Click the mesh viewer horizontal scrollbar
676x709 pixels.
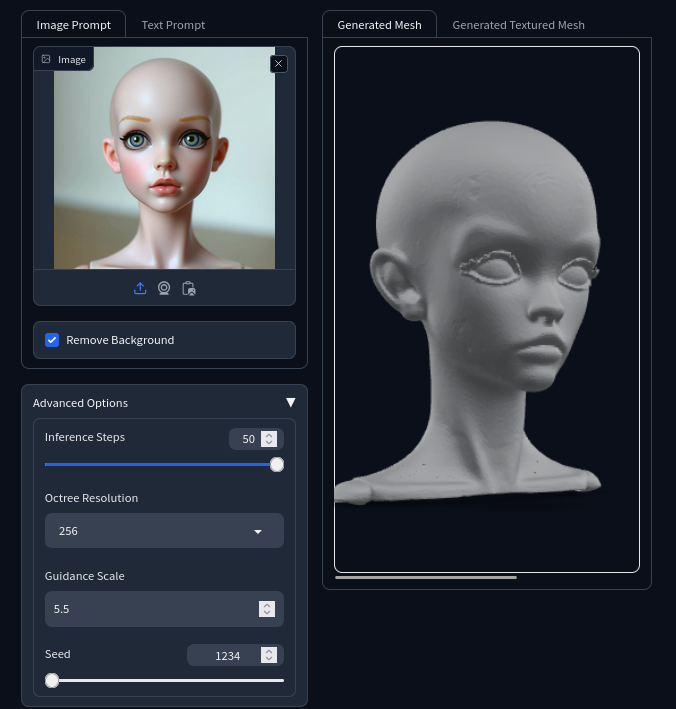tap(425, 577)
